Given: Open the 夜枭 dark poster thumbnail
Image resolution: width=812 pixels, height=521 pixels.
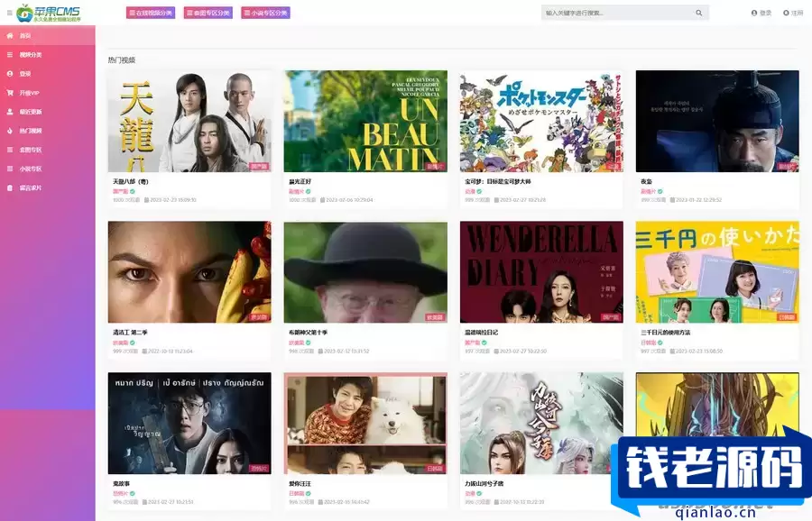Looking at the screenshot, I should [717, 121].
